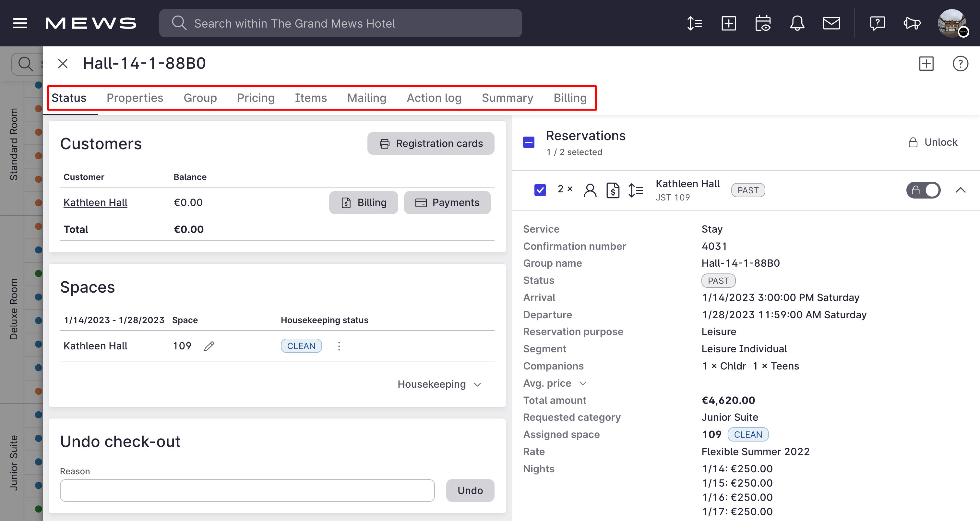Click the calendar timeline view icon
Screen dimensions: 980x521
coord(763,23)
